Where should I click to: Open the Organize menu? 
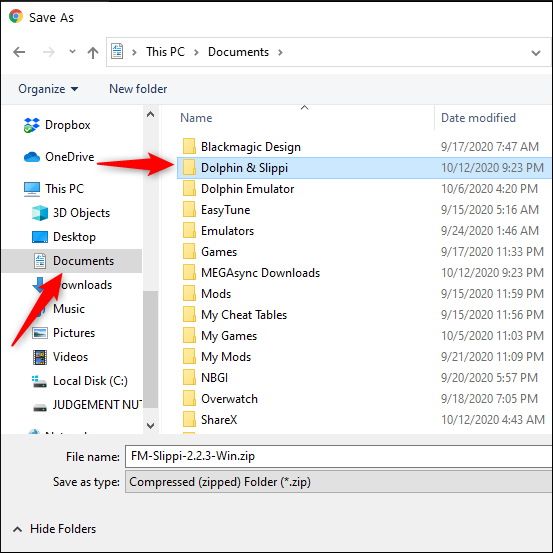tap(48, 89)
